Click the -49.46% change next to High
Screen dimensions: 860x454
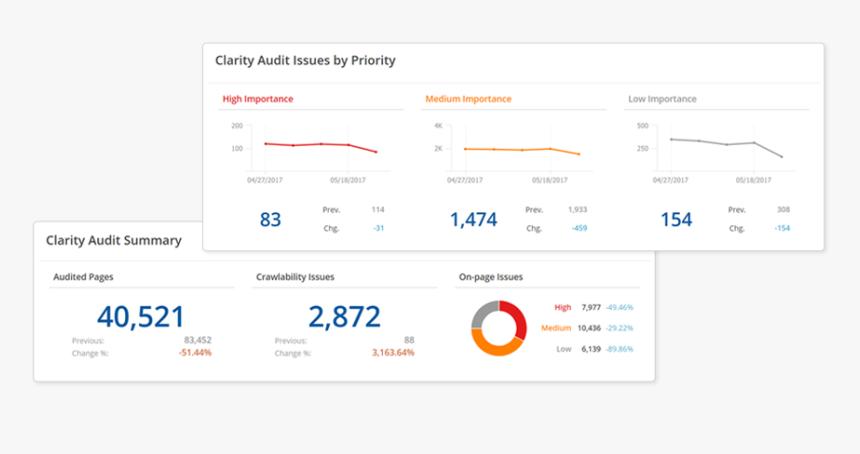coord(619,308)
